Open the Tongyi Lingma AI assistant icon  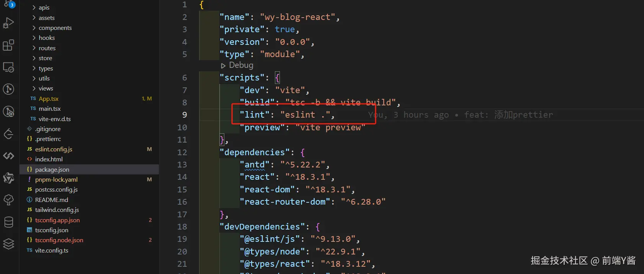point(8,178)
